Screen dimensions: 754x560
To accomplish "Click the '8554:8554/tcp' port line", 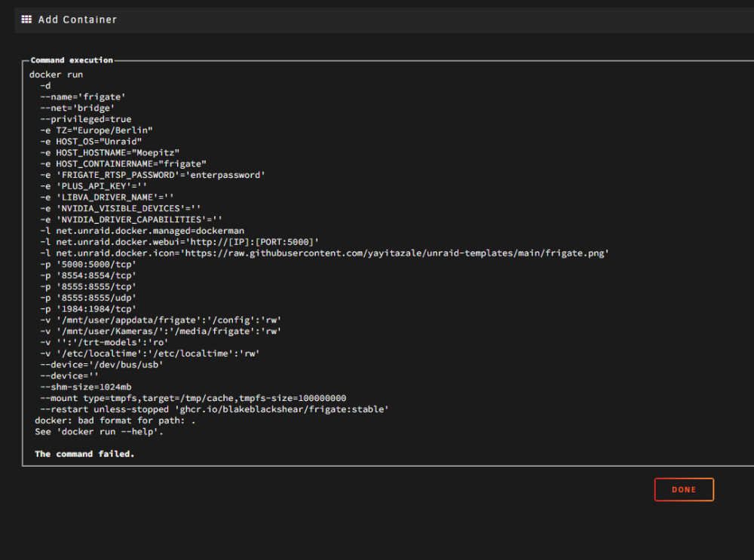I will [x=88, y=275].
